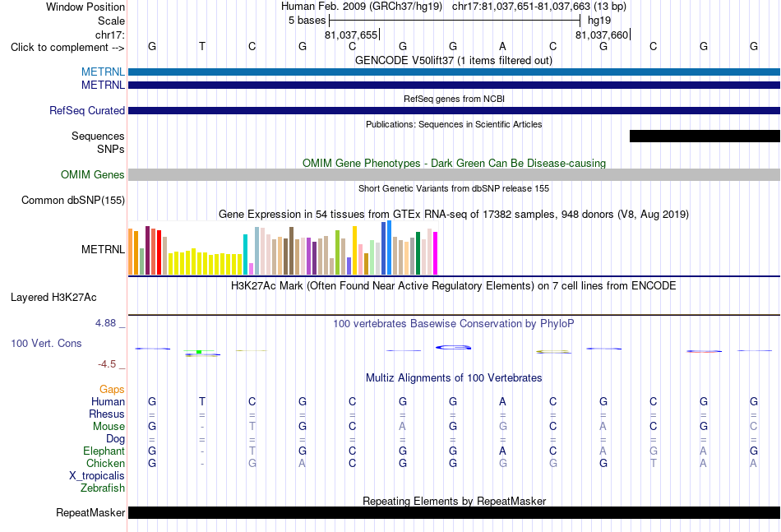The image size is (781, 532).
Task: Click the RefSeq Curated track label
Action: coord(87,110)
